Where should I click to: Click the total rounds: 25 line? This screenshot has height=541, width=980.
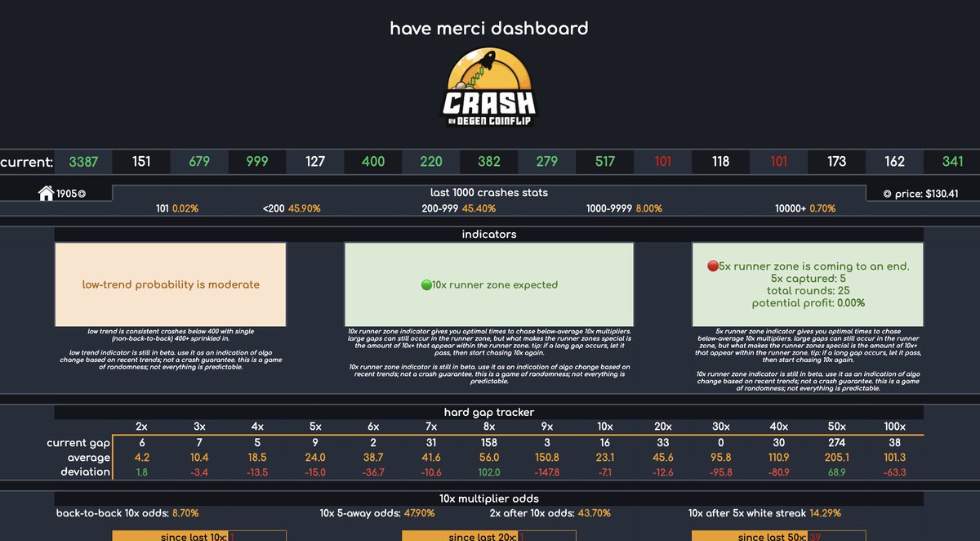pos(808,291)
